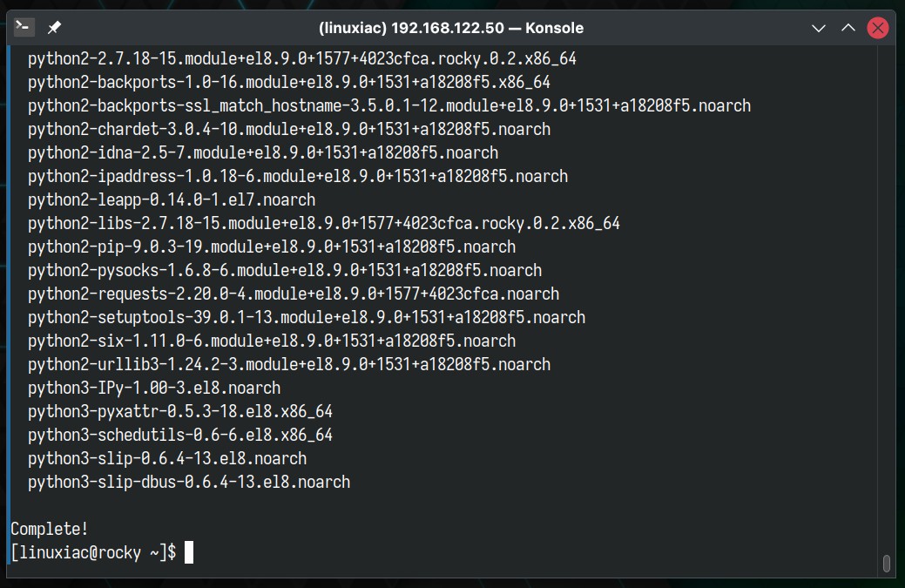Click the python2-setuptools-39.0.1-13 package line
This screenshot has width=905, height=588.
(307, 317)
